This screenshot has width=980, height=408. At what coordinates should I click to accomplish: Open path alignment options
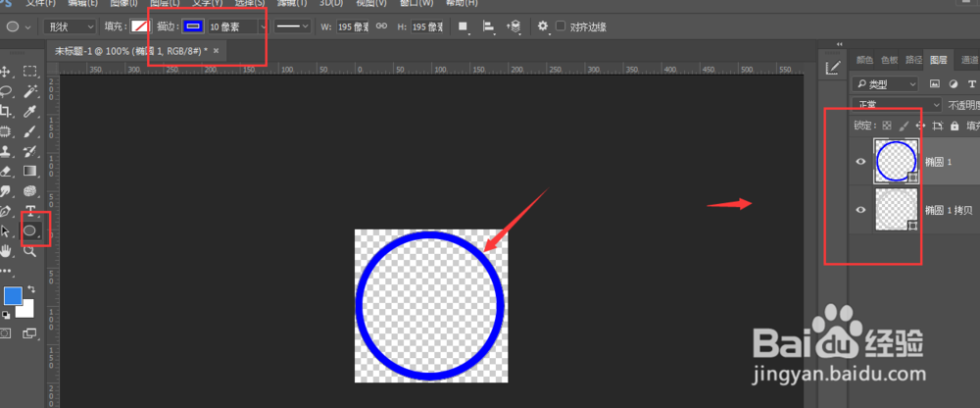489,26
